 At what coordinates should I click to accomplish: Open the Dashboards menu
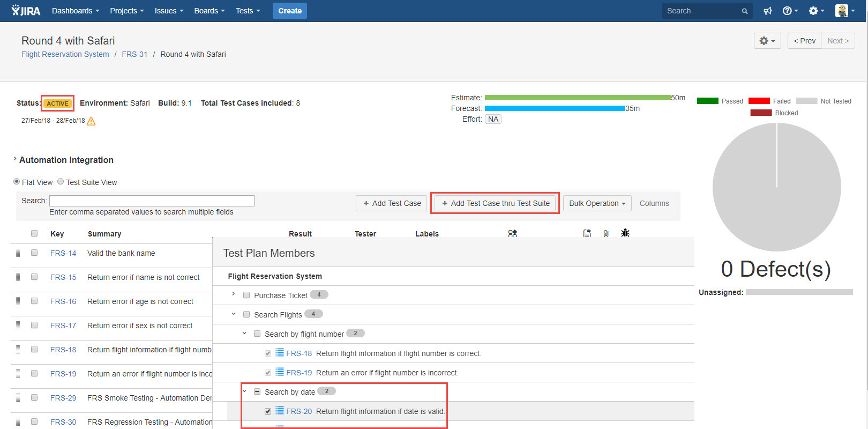click(76, 11)
